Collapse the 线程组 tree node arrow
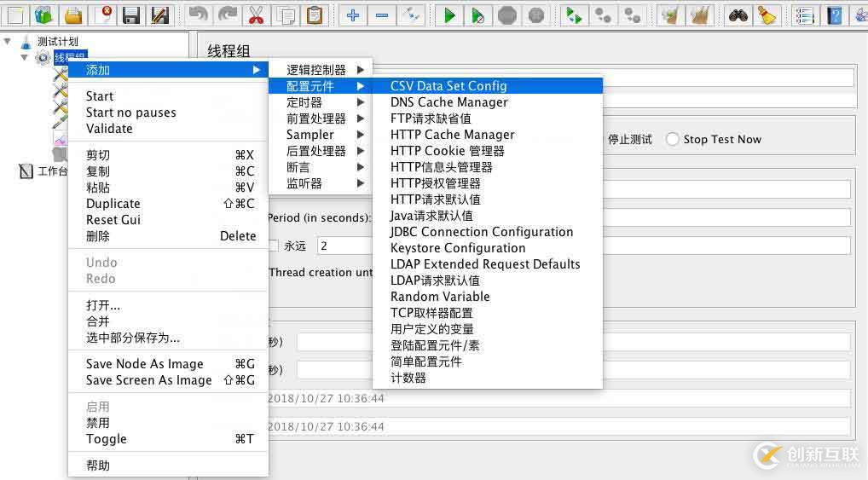Image resolution: width=868 pixels, height=480 pixels. [x=25, y=57]
